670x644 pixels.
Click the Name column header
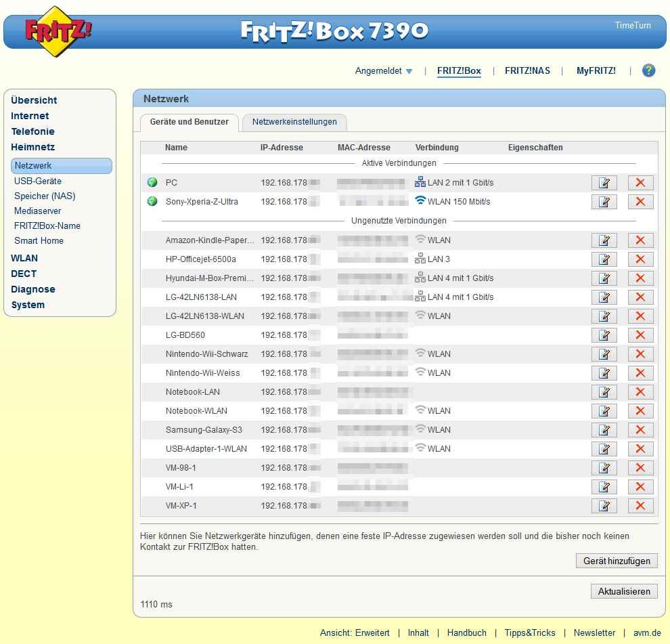click(x=176, y=148)
